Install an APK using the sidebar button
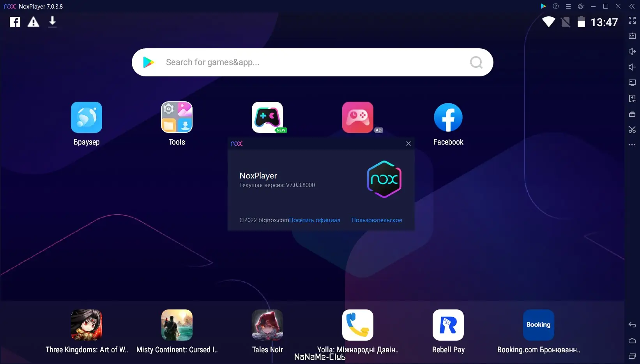The height and width of the screenshot is (364, 640). click(632, 98)
